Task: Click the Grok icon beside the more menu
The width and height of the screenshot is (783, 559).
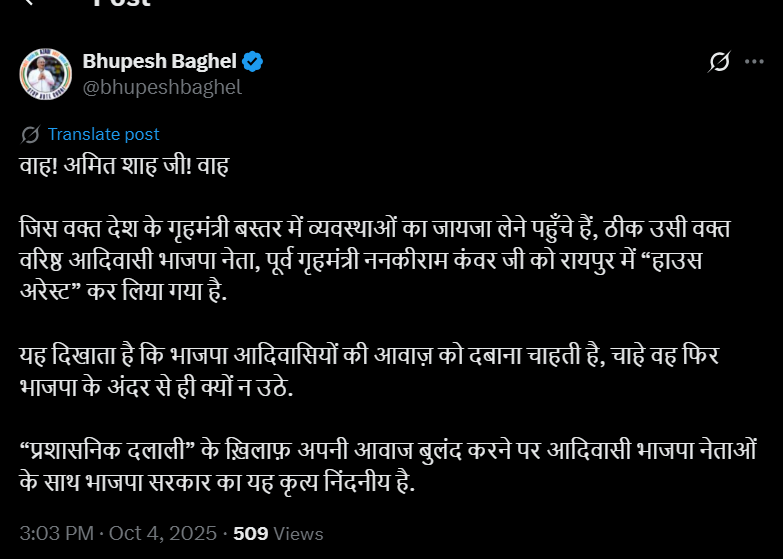Action: click(719, 62)
